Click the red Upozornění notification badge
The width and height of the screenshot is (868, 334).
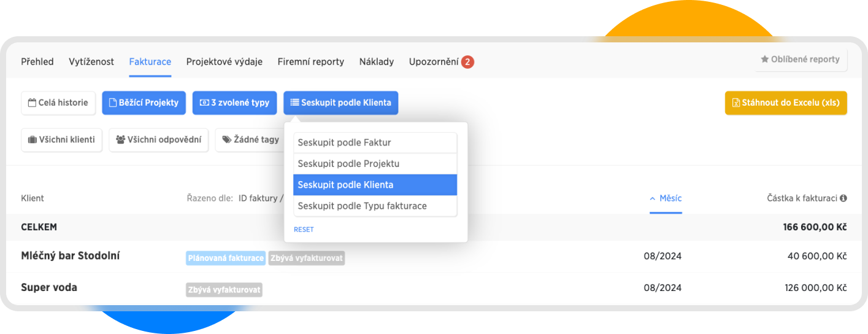[x=467, y=62]
